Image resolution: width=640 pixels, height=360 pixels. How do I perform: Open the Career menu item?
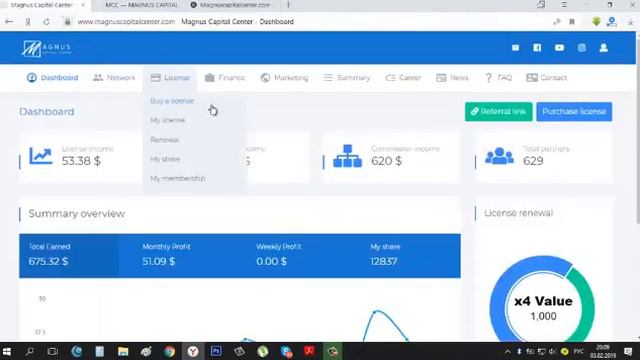tap(403, 78)
